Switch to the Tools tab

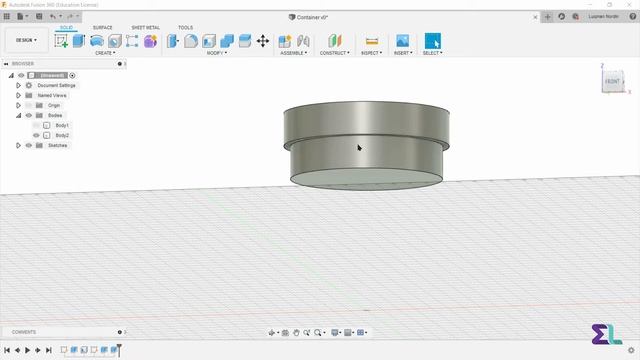[185, 27]
